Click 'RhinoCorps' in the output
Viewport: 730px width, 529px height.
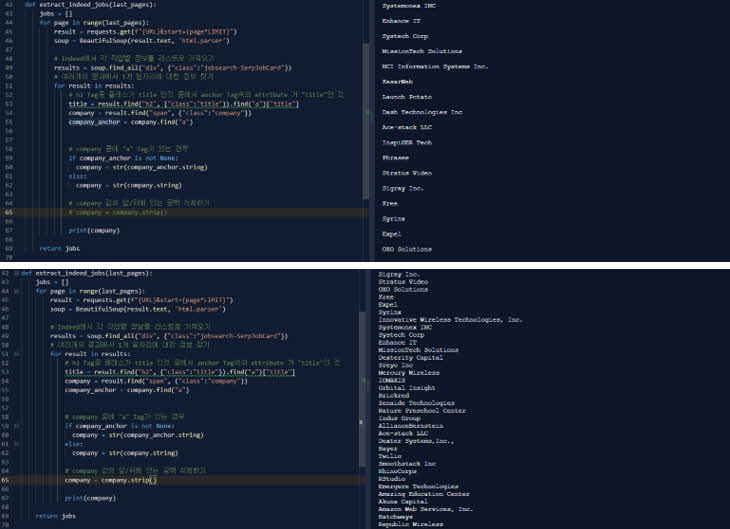(x=397, y=471)
